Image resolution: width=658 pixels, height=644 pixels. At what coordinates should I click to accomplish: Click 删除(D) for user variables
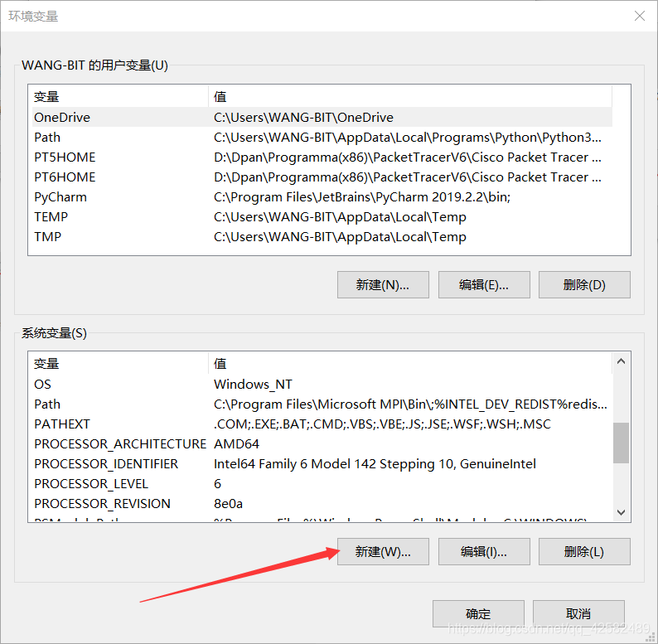[584, 284]
